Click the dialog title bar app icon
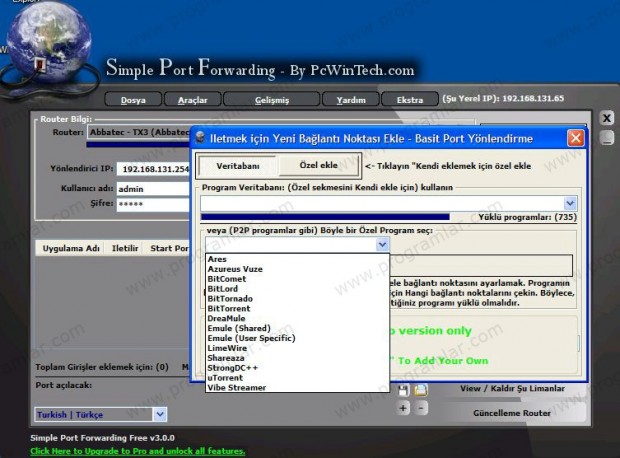 coord(200,138)
